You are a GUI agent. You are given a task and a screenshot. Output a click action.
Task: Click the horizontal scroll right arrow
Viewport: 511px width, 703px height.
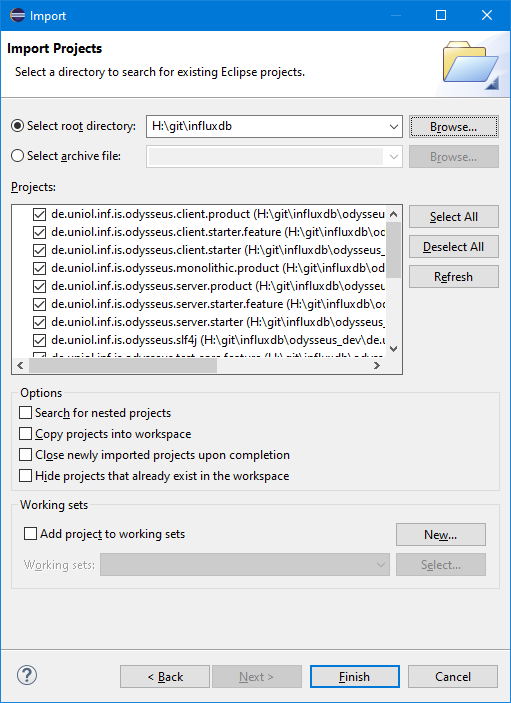pos(377,365)
